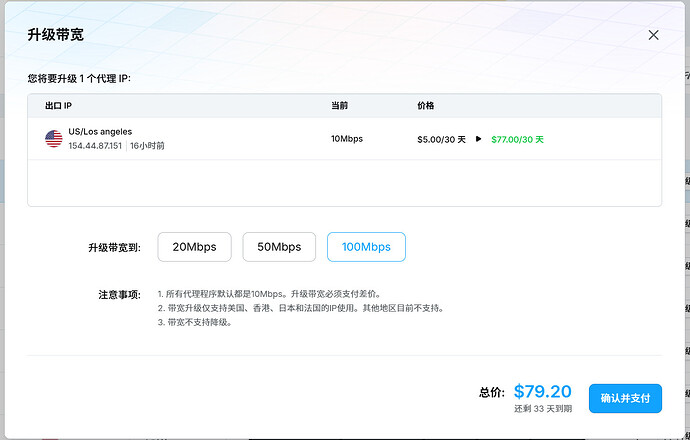Click the US/Los angeles location name
The image size is (690, 440).
(100, 132)
